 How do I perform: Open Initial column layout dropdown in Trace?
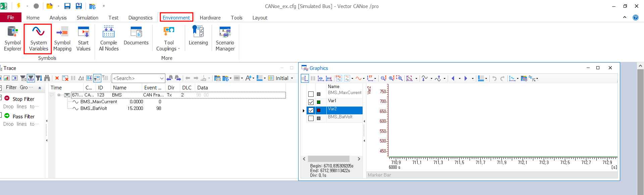[x=292, y=78]
